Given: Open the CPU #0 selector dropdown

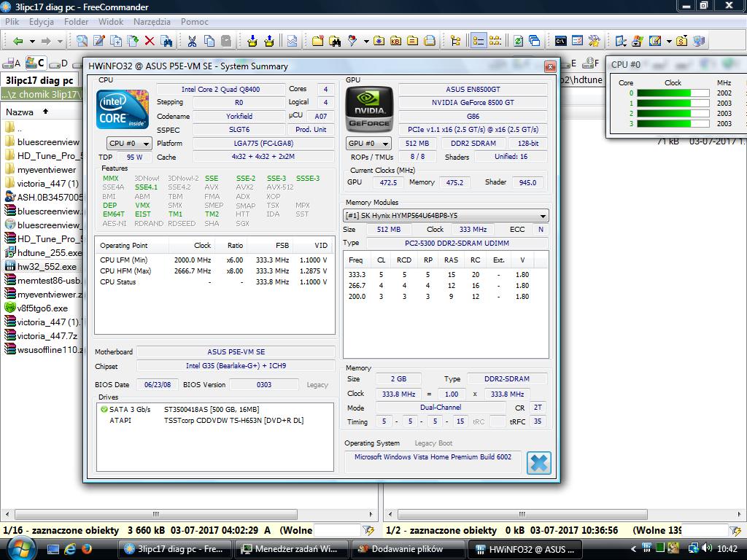Looking at the screenshot, I should click(129, 144).
